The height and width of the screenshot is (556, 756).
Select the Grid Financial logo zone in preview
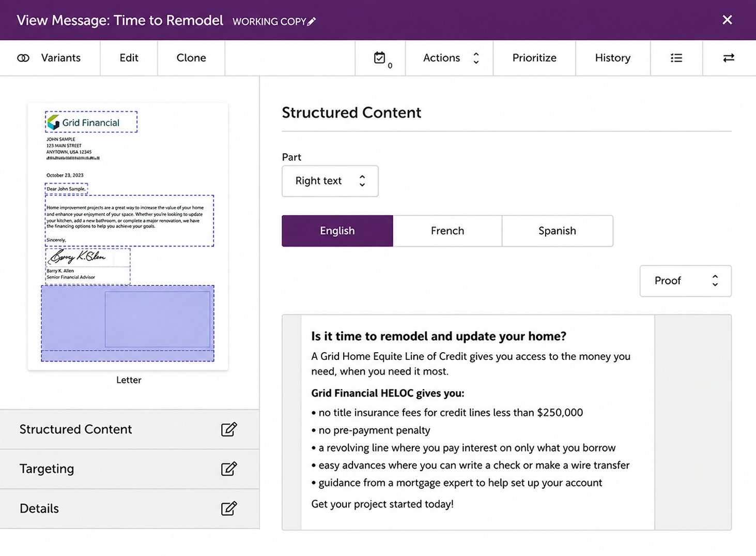(91, 122)
